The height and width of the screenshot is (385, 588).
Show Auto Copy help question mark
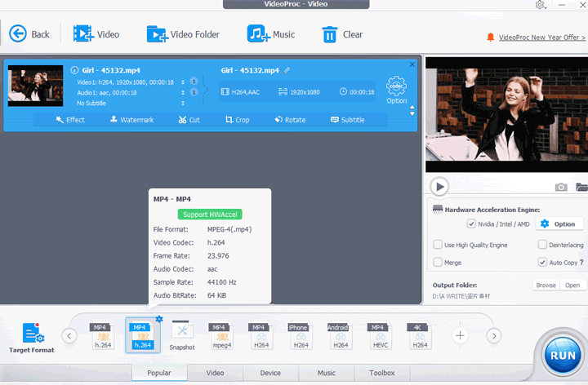(x=581, y=262)
